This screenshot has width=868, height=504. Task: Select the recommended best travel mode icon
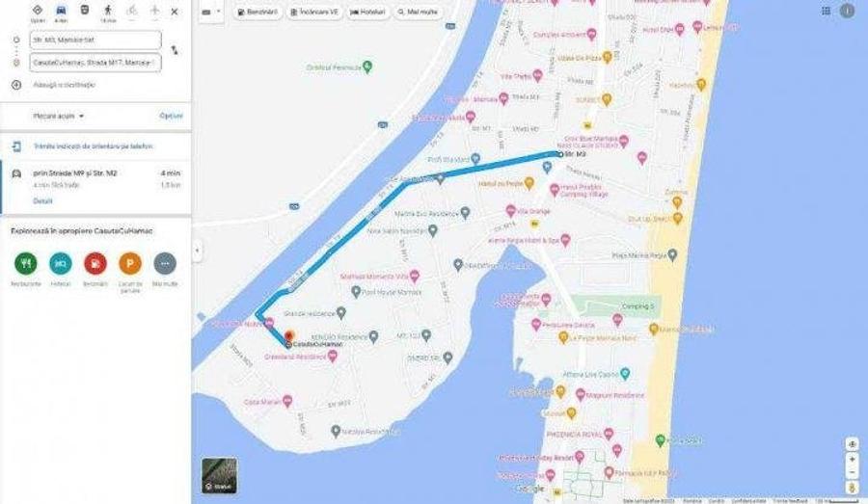click(38, 11)
